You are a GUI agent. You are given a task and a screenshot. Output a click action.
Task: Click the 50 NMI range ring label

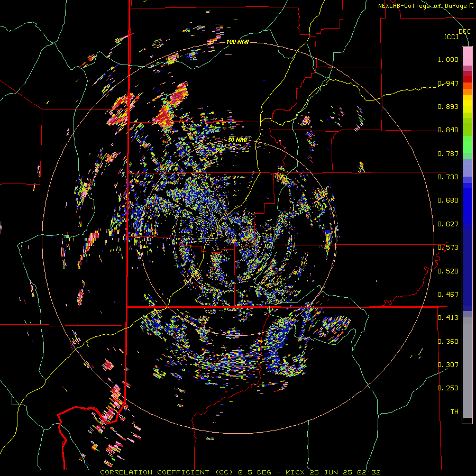click(237, 140)
